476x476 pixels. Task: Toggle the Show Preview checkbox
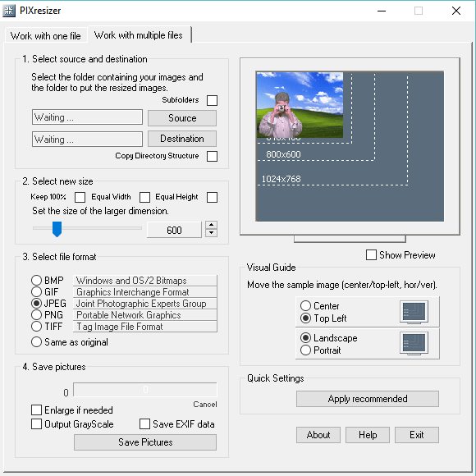pyautogui.click(x=371, y=255)
